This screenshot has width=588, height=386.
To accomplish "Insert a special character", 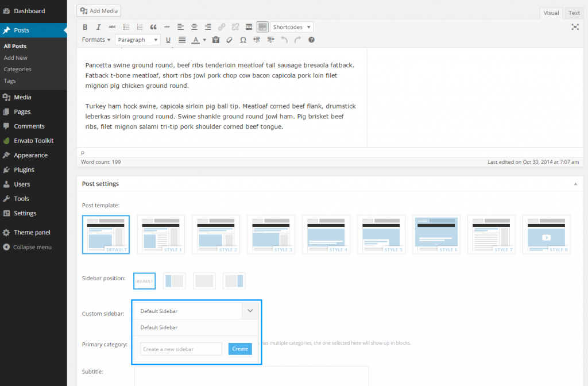I will [243, 40].
